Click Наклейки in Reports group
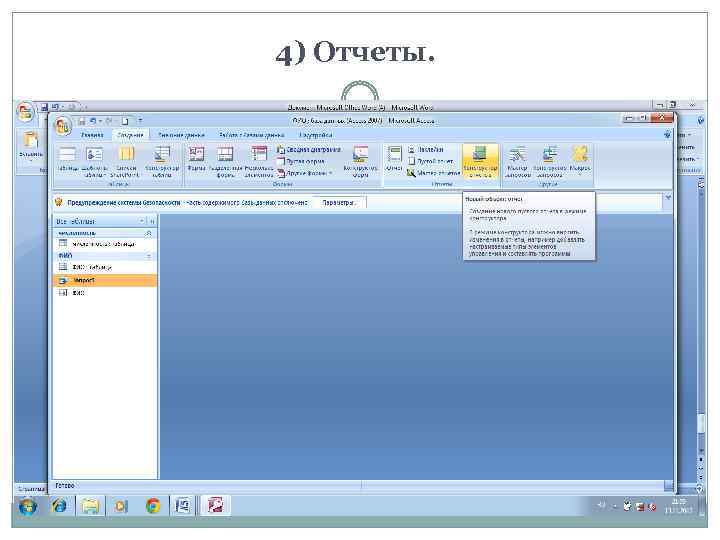This screenshot has height=540, width=720. tap(426, 150)
